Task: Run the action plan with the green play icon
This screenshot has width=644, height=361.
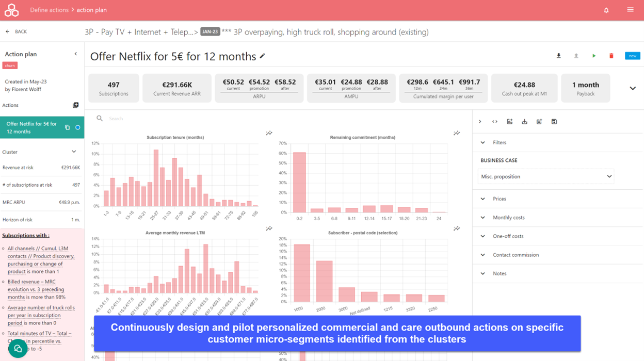Action: pos(594,55)
